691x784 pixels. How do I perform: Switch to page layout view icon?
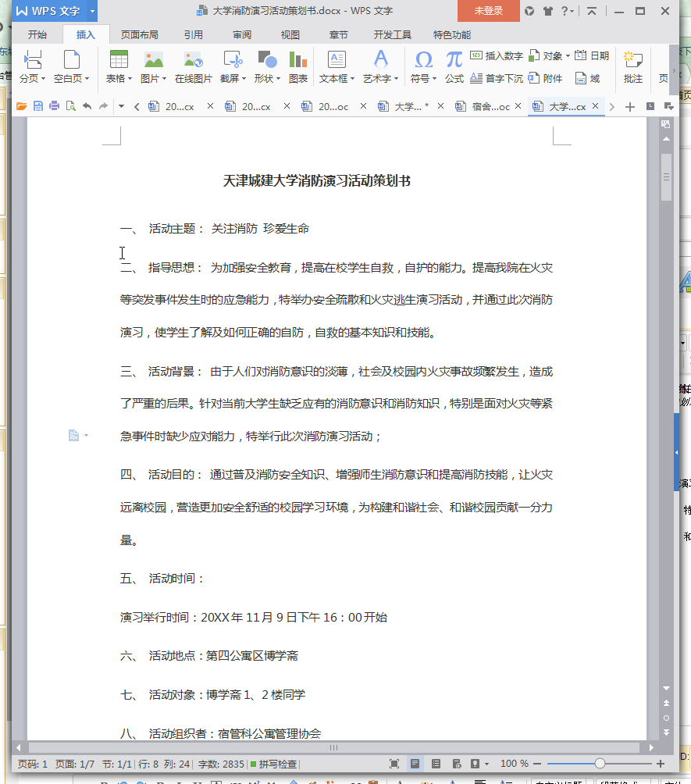415,764
